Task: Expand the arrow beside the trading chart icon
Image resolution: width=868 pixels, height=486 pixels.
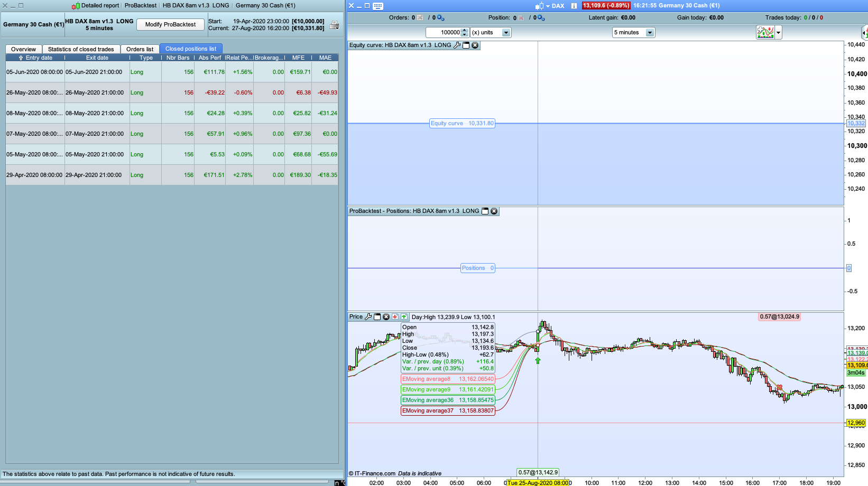Action: (x=778, y=33)
